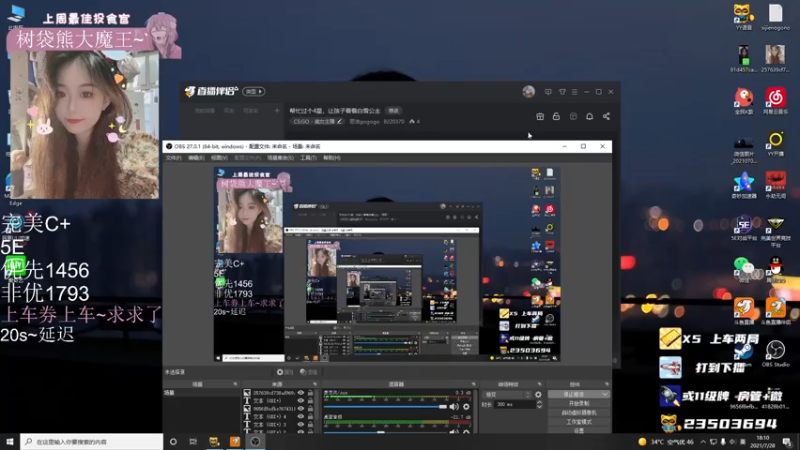
Task: Pop out the OBS scenes dock panel
Action: pyautogui.click(x=235, y=384)
